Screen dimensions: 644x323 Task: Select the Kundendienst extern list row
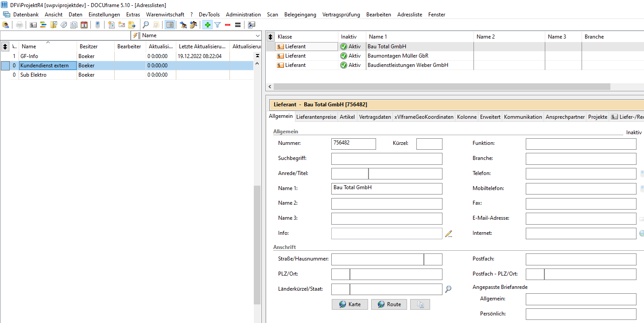pyautogui.click(x=127, y=66)
